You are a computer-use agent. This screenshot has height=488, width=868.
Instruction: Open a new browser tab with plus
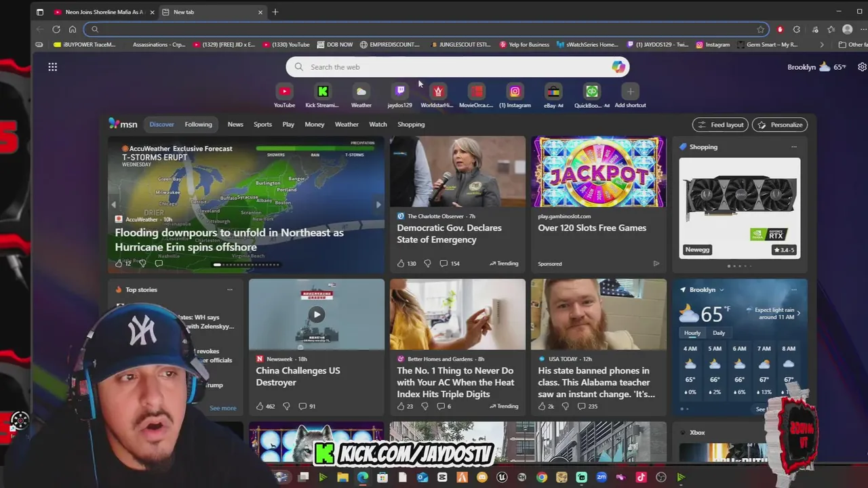coord(275,12)
